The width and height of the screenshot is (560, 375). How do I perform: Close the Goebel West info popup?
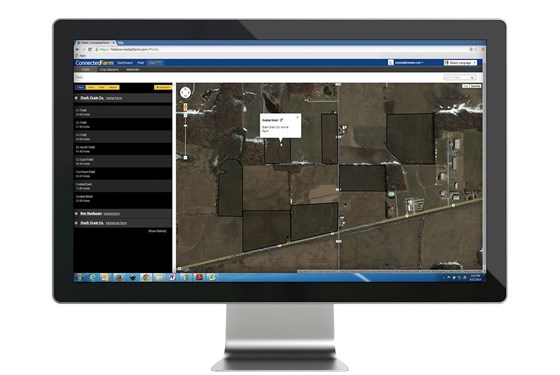tap(297, 117)
